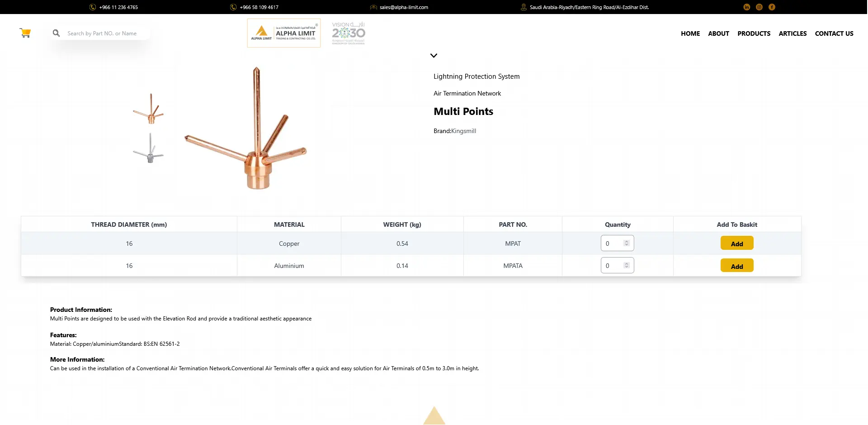
Task: Select the copper multi point thumbnail
Action: [149, 109]
